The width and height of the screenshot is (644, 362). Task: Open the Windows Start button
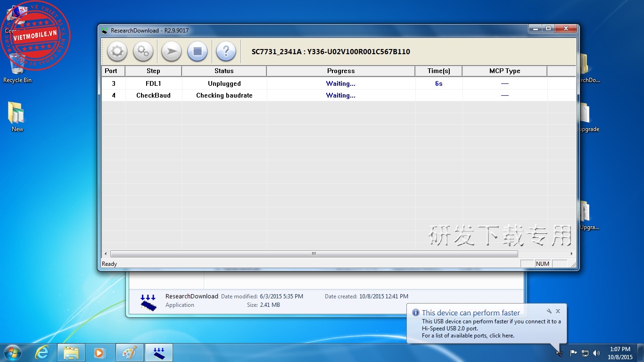[x=13, y=353]
